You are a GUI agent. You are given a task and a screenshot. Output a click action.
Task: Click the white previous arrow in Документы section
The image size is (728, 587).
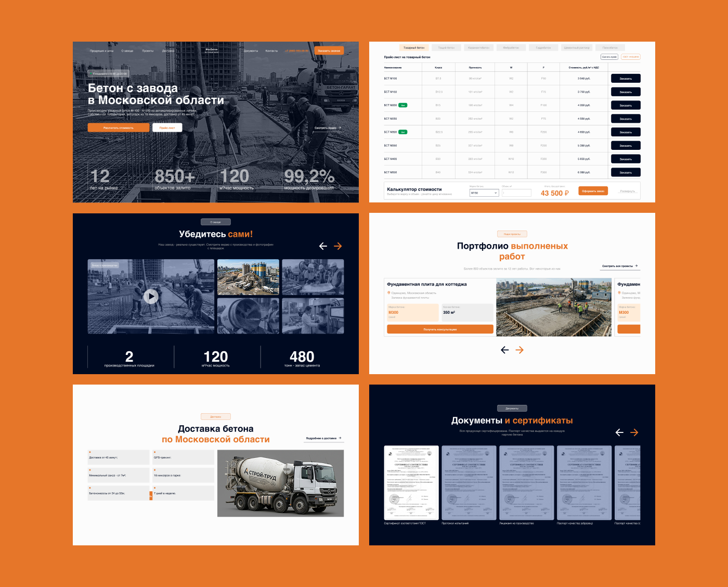tap(619, 432)
